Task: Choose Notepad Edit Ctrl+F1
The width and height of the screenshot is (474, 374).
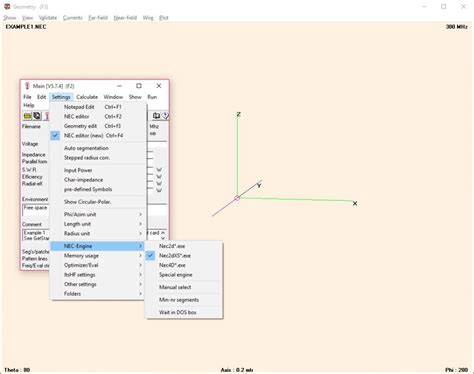Action: [x=98, y=107]
